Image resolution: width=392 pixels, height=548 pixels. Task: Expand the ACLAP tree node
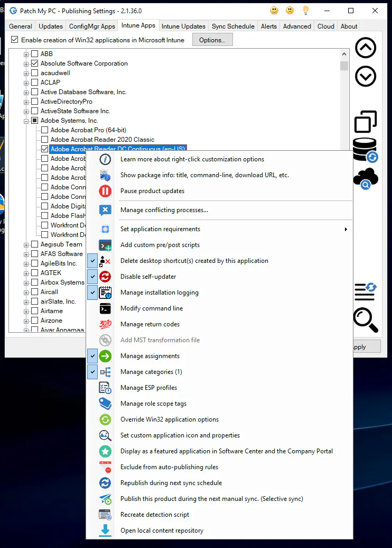coord(26,83)
